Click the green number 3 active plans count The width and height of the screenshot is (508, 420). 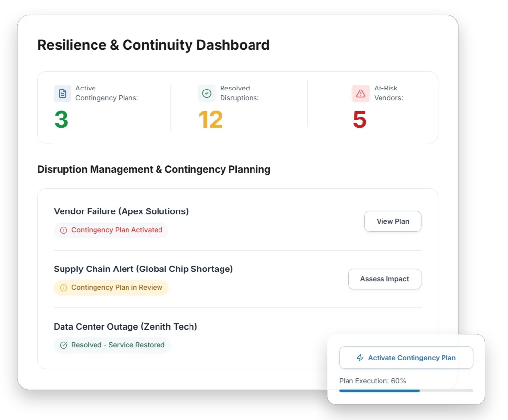(x=61, y=120)
